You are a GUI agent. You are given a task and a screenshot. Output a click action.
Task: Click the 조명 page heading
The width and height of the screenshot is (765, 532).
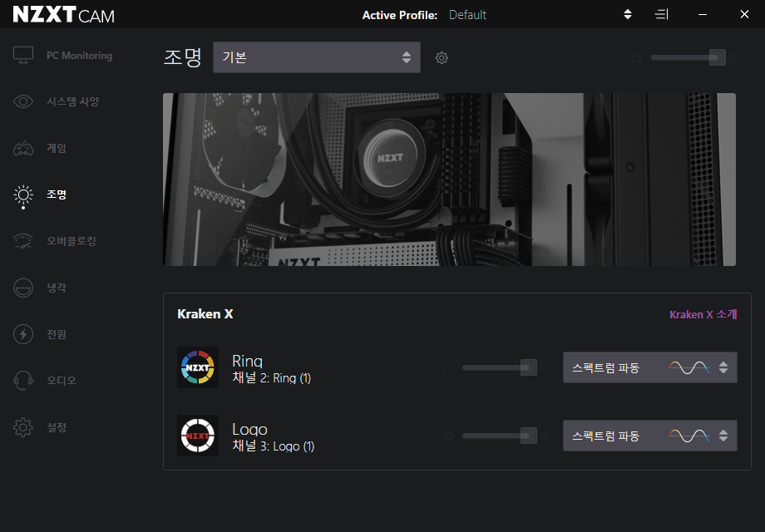tap(182, 57)
